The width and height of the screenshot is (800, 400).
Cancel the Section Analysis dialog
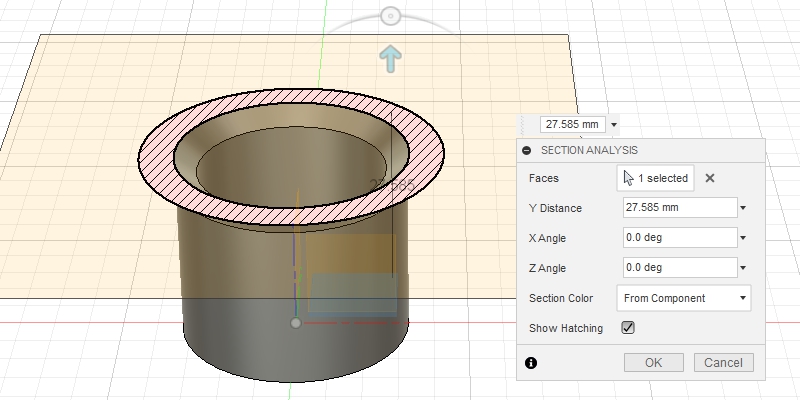coord(723,362)
